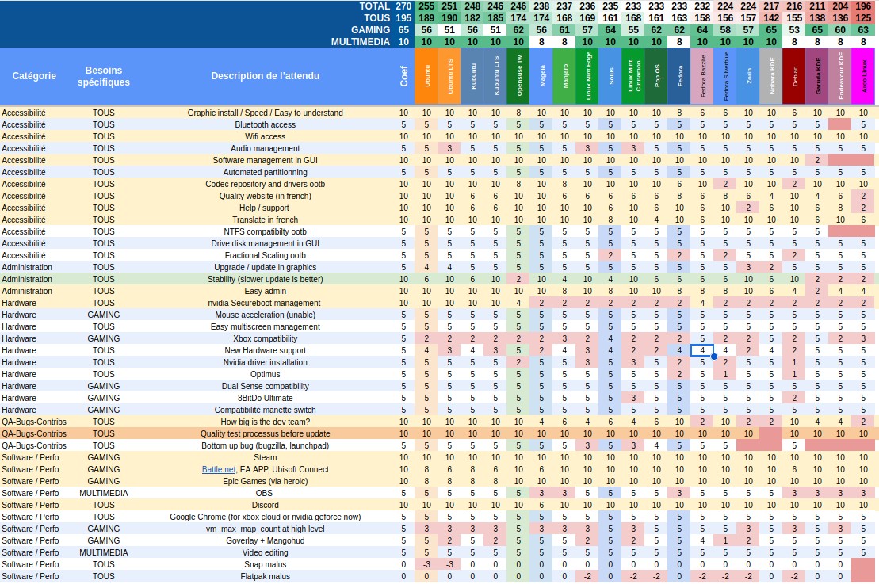Select the Debian column header
Viewport: 879px width, 588px height.
pyautogui.click(x=794, y=76)
